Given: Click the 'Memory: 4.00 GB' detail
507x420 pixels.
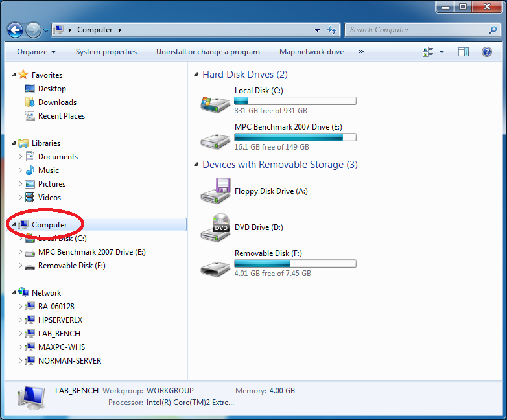Looking at the screenshot, I should (x=265, y=391).
